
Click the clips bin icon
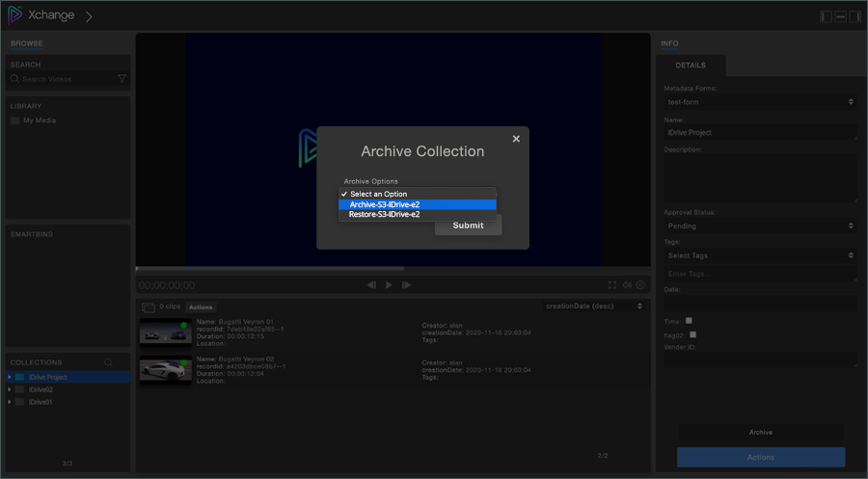[x=149, y=306]
